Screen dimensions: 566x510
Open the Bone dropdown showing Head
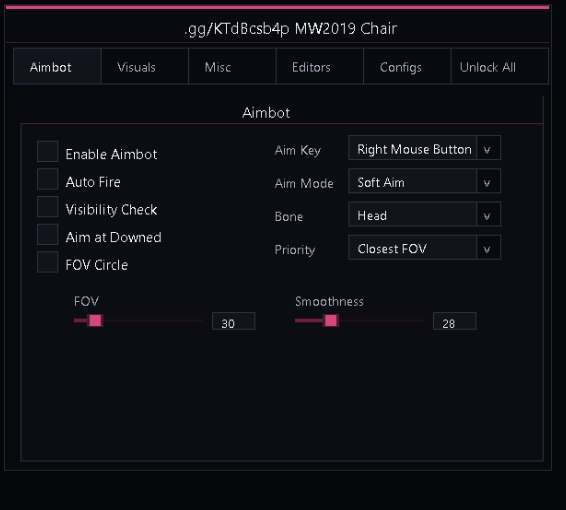click(424, 214)
